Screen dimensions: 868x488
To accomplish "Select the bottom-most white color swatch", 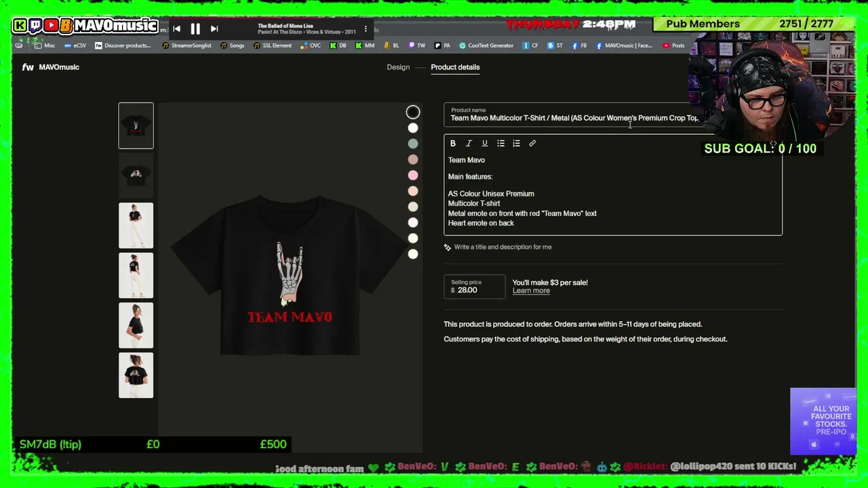I will (413, 254).
